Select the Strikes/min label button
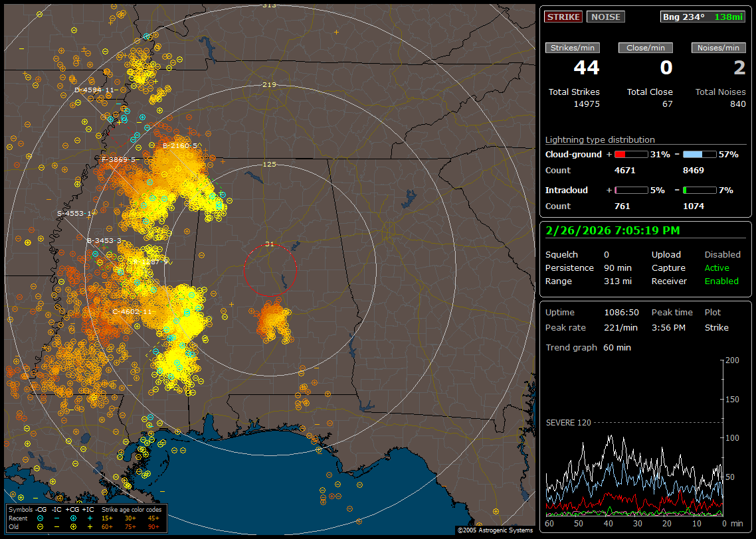 pyautogui.click(x=573, y=48)
